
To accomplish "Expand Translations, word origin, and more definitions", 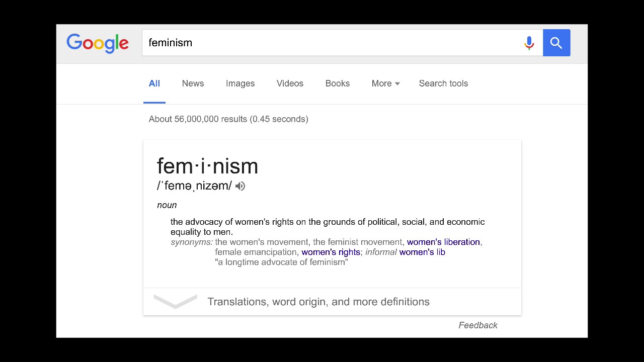I will coord(318,302).
